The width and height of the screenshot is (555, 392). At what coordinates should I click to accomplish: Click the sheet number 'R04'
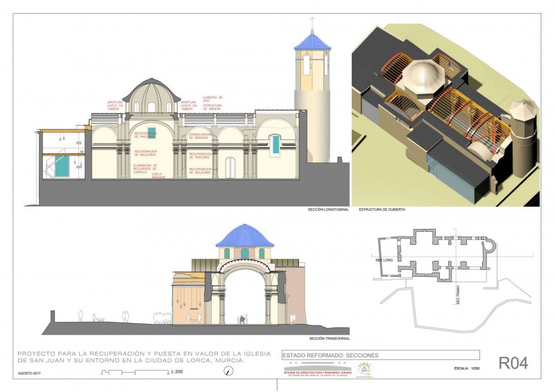click(513, 364)
